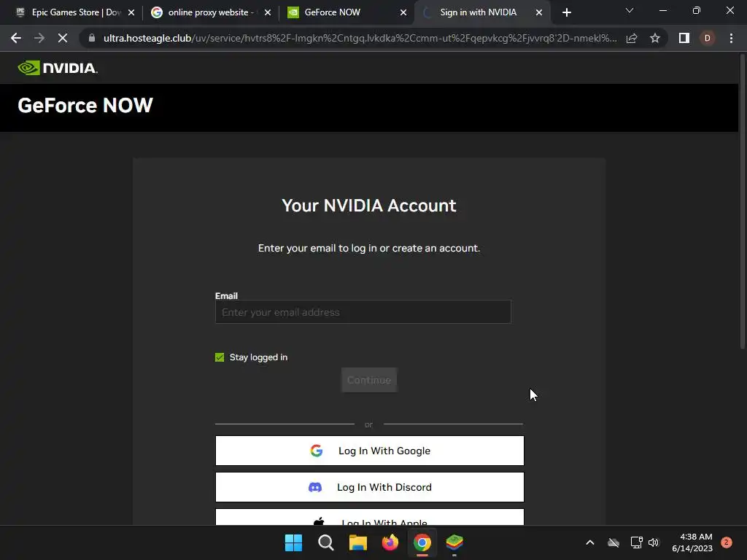Click the Continue button
This screenshot has height=560, width=747.
(369, 380)
